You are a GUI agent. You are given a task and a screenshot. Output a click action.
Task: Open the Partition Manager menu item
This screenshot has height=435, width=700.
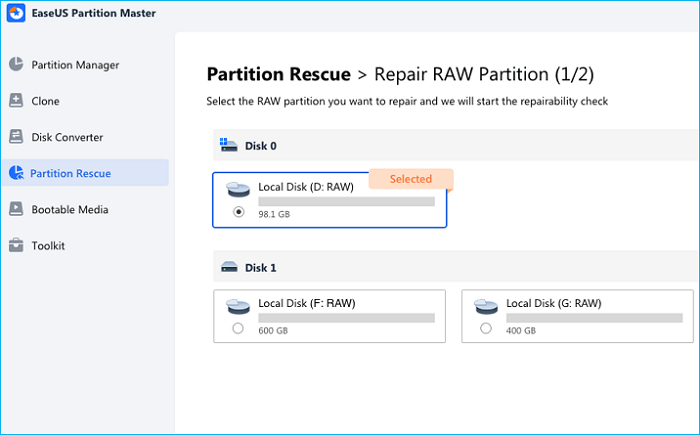(75, 65)
